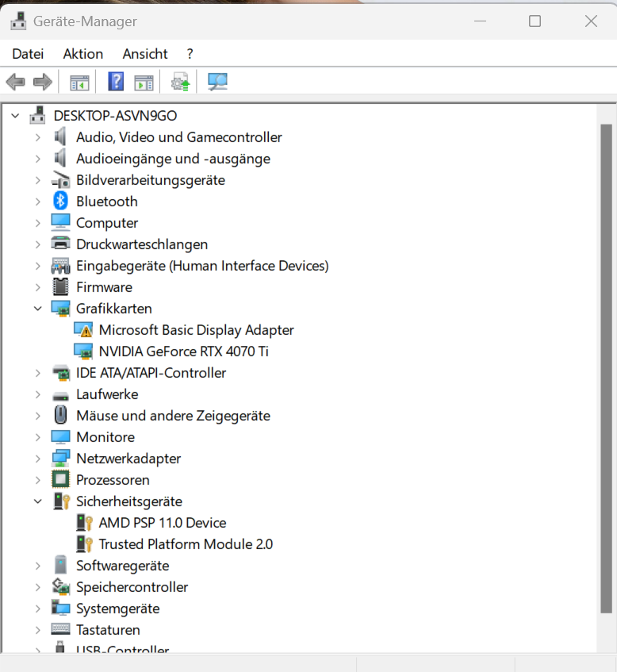617x672 pixels.
Task: Expand the Systemgeräte category
Action: point(38,609)
